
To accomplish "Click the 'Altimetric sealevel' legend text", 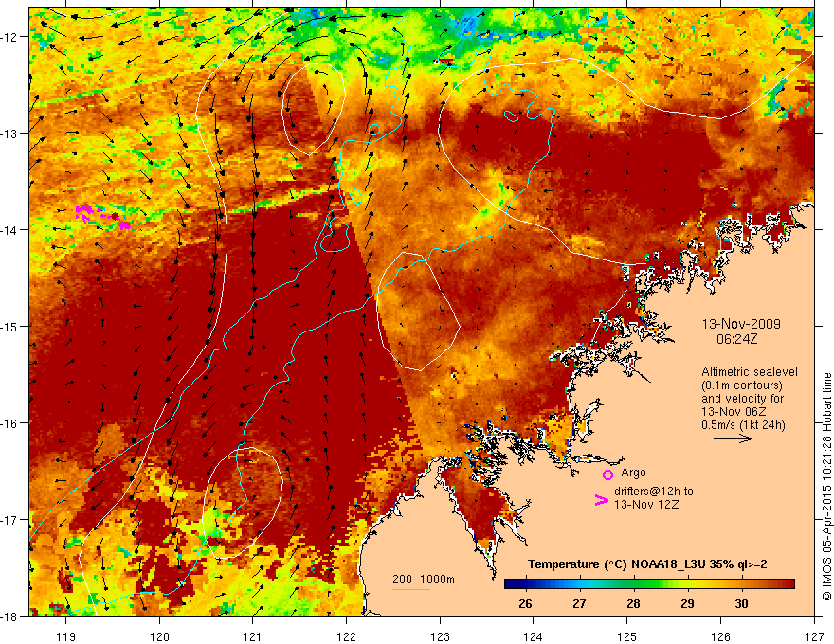I will coord(750,372).
